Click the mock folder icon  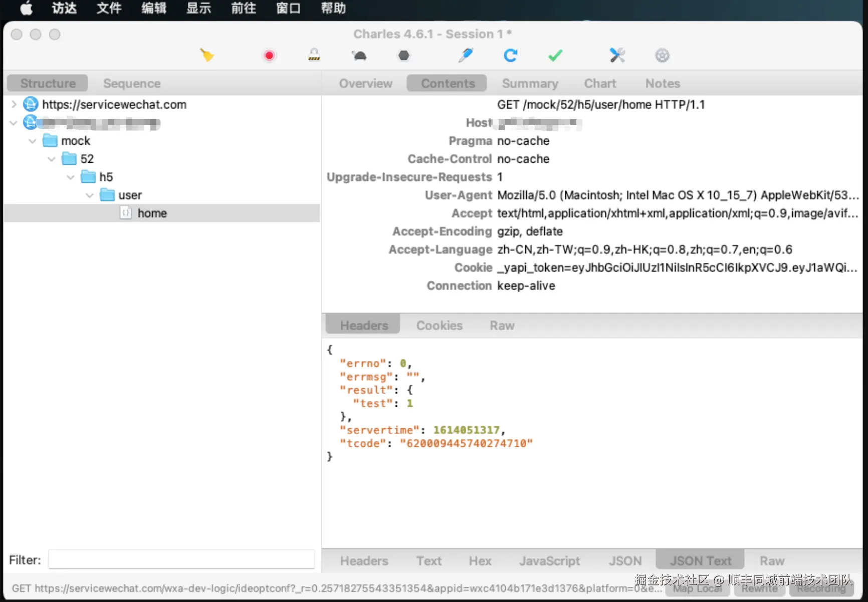[x=50, y=141]
